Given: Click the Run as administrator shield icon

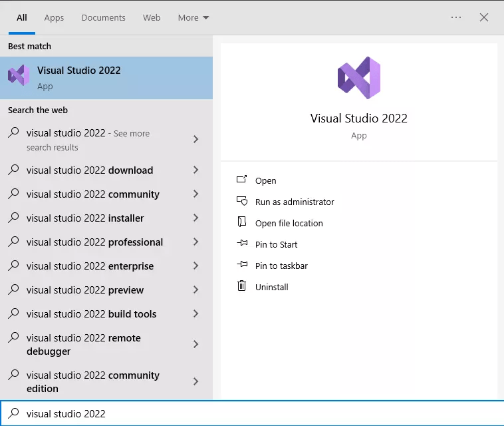Looking at the screenshot, I should tap(241, 202).
